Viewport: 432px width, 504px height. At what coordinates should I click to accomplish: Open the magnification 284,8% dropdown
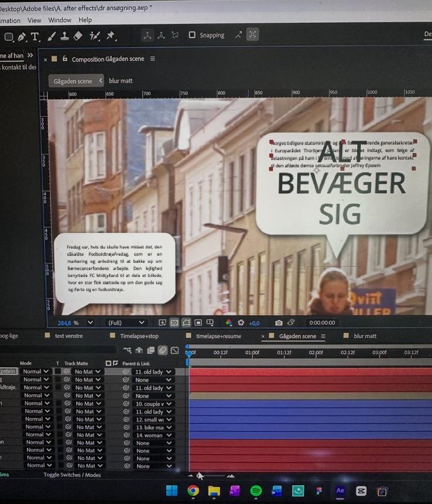tap(90, 323)
